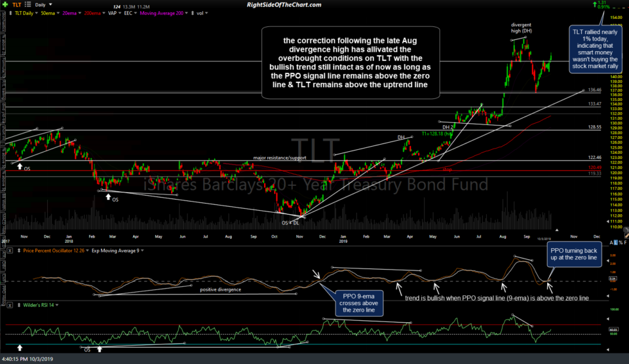Image resolution: width=629 pixels, height=364 pixels.
Task: Click the volume readout 13.3M
Action: click(x=130, y=7)
